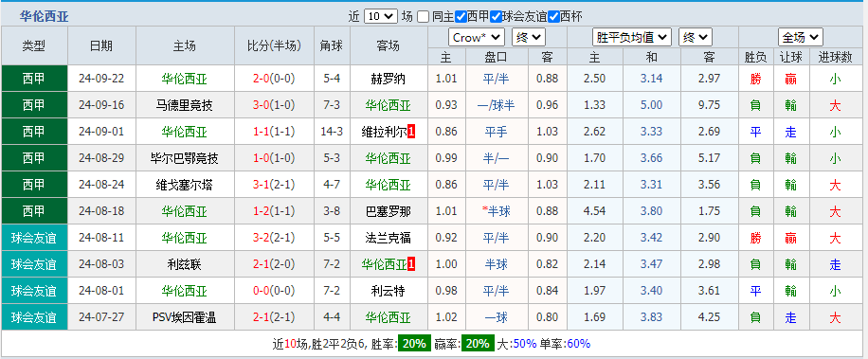The image size is (868, 359).
Task: Click the 维戈塞尔塔 home team link
Action: (185, 186)
